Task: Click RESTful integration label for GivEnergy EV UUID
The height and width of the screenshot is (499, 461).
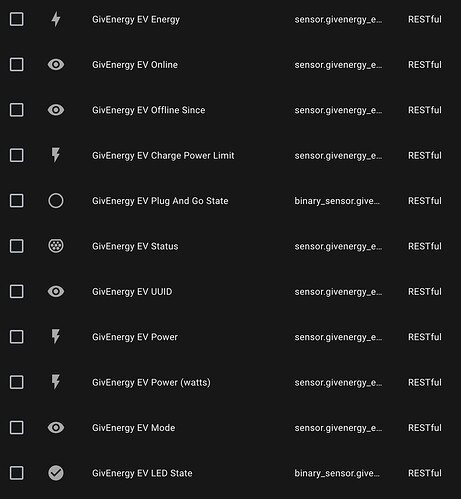Action: coord(425,291)
